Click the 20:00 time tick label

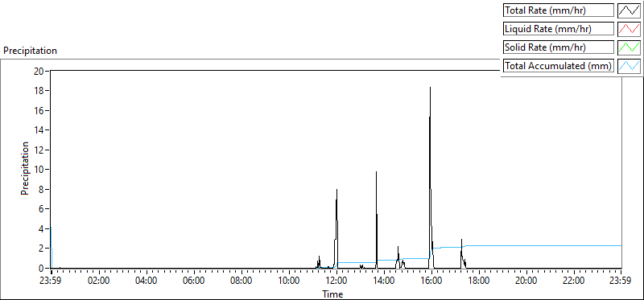click(526, 282)
